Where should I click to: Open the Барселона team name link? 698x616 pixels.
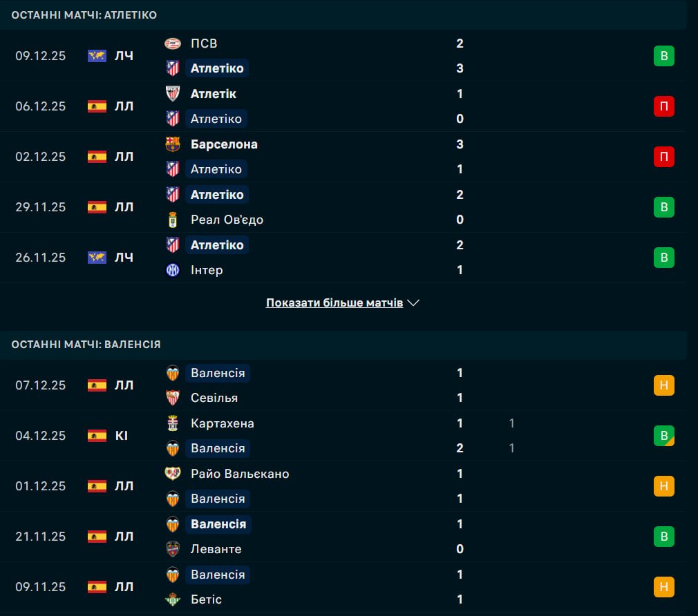(x=224, y=144)
